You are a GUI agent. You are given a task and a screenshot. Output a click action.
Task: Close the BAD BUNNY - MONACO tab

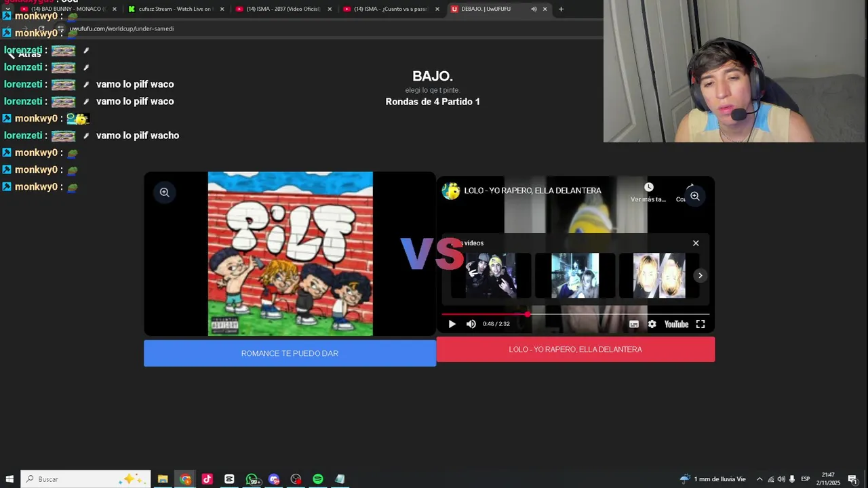[x=114, y=9]
